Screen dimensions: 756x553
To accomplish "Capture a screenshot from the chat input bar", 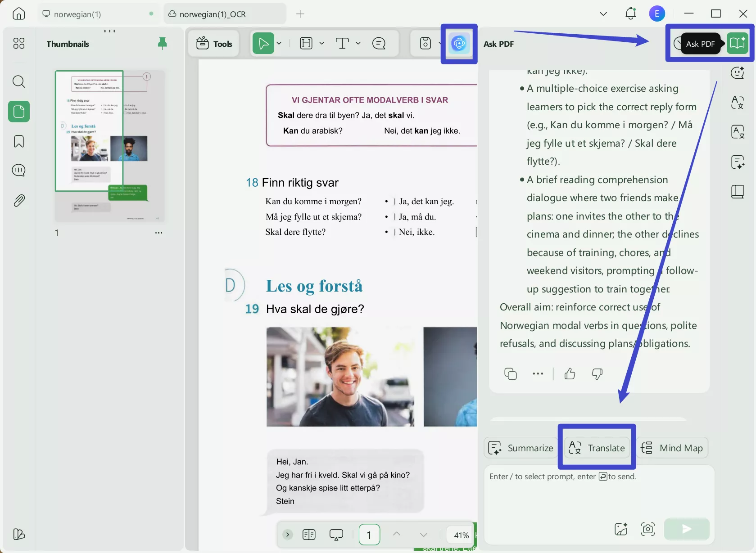I will [647, 529].
